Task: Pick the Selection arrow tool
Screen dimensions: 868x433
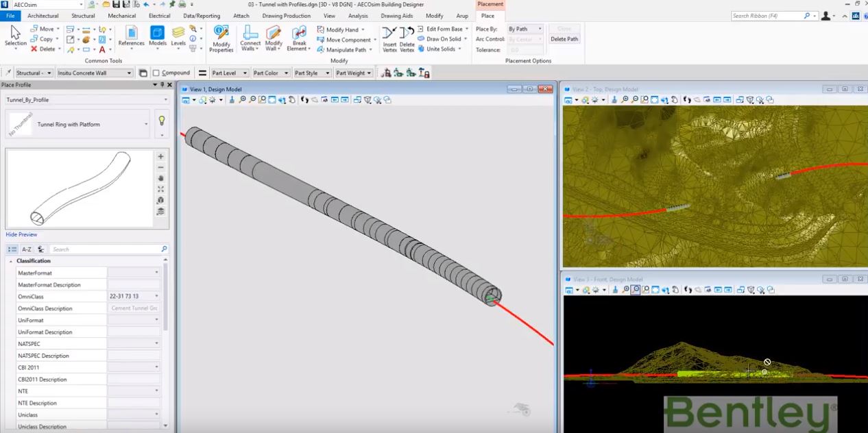Action: [x=15, y=36]
